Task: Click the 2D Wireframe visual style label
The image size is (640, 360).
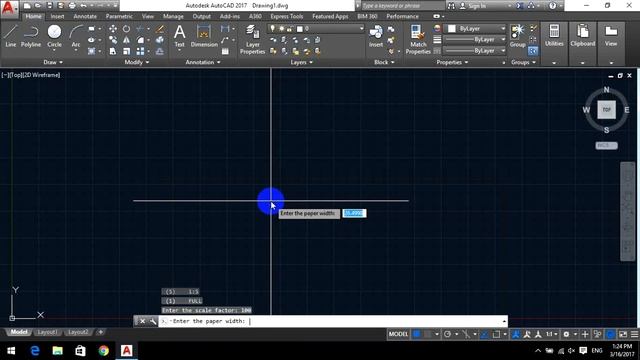Action: coord(42,75)
